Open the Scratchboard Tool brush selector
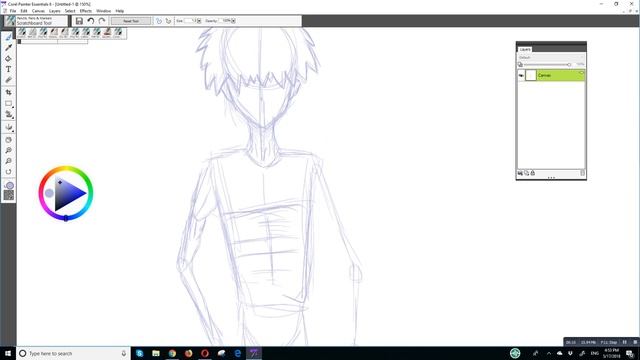Screen dimensions: 640x360 36,21
